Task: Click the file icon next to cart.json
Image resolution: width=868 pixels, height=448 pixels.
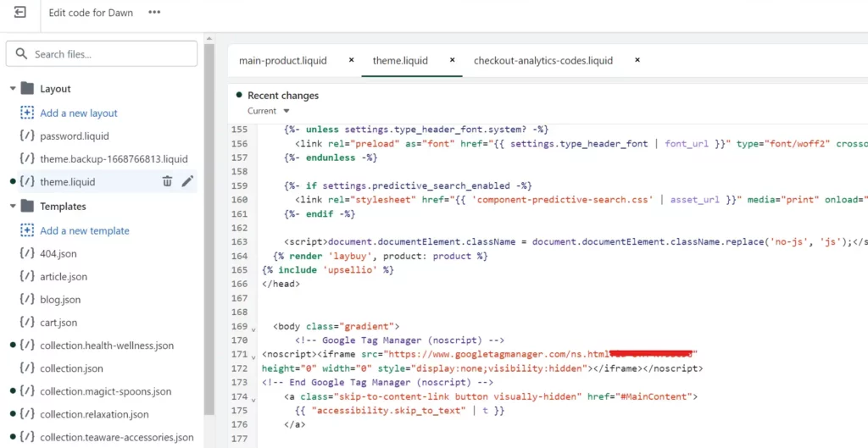Action: pos(27,322)
